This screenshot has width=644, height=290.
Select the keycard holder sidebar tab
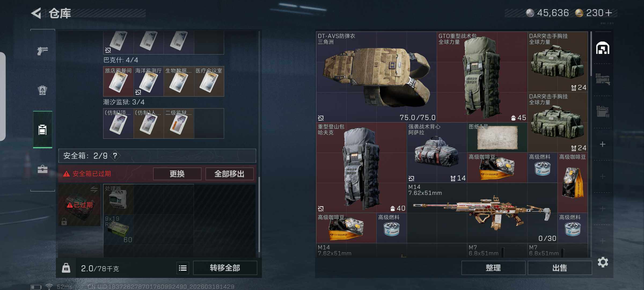click(x=42, y=130)
